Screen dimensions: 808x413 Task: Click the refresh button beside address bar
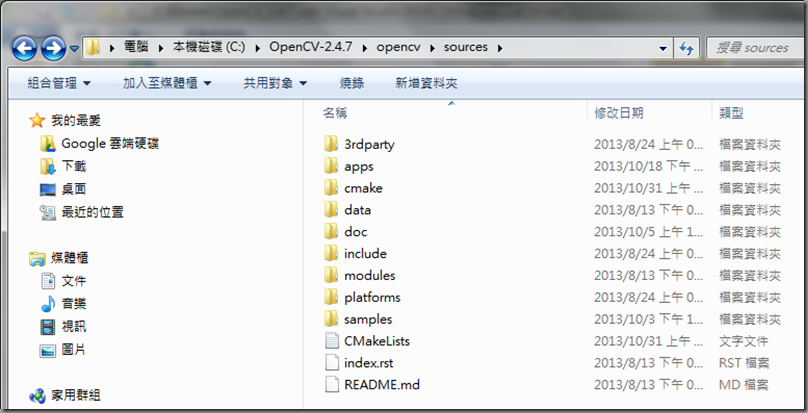point(686,48)
